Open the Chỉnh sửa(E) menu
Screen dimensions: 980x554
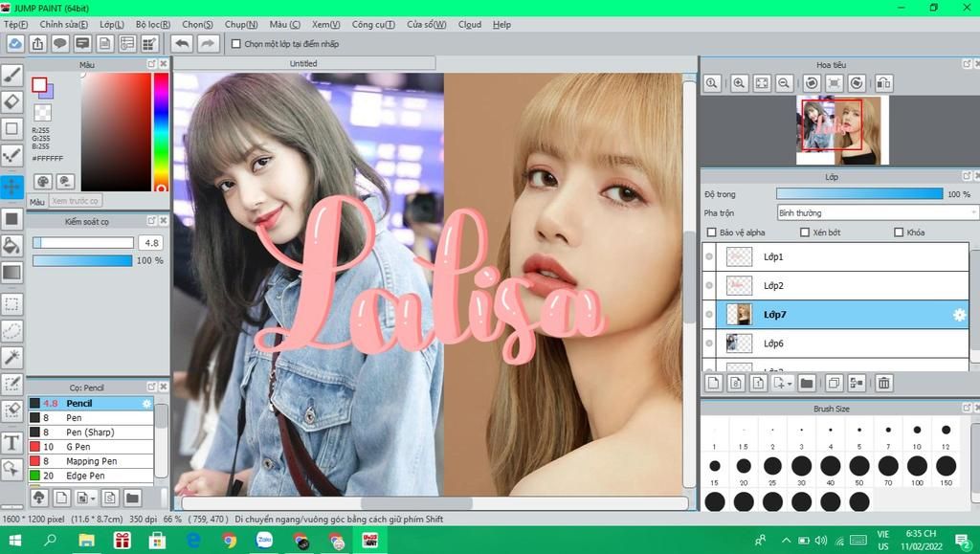64,24
